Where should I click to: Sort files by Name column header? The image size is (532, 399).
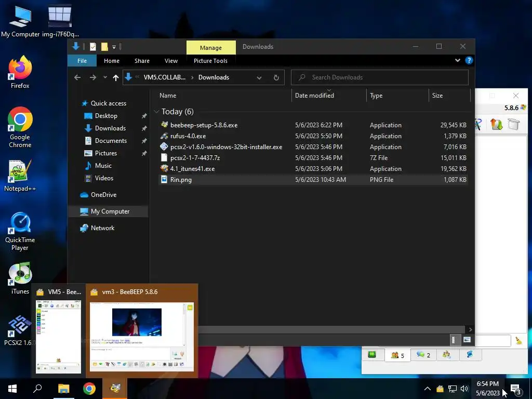(x=223, y=96)
